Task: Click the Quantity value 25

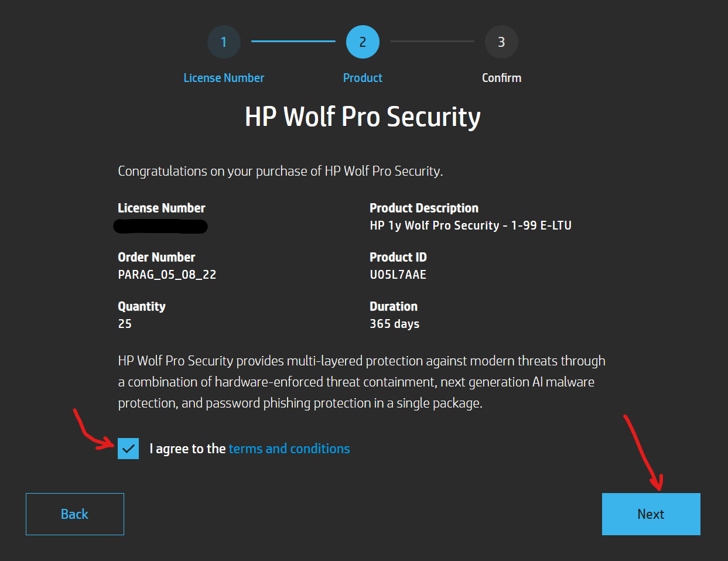Action: pyautogui.click(x=123, y=323)
